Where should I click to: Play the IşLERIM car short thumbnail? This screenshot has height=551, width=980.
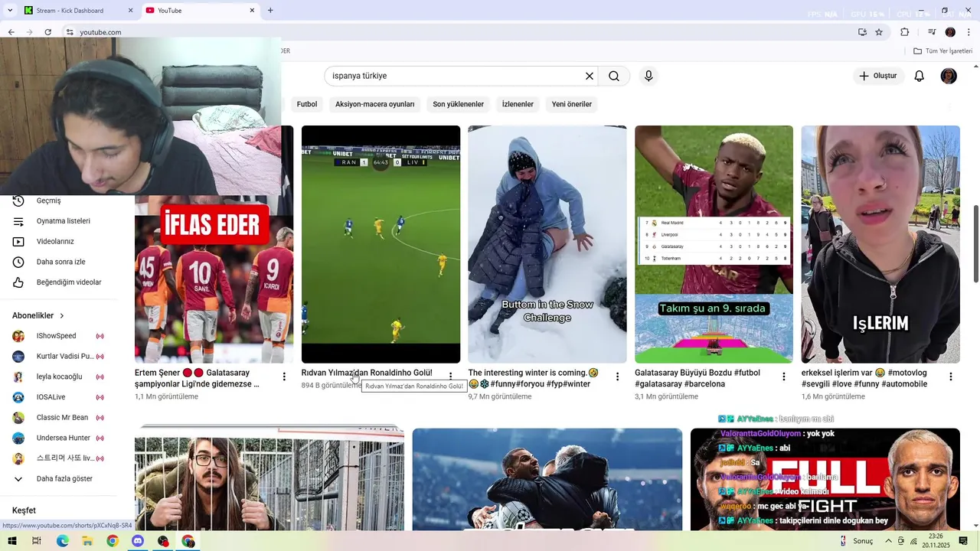[x=880, y=244]
